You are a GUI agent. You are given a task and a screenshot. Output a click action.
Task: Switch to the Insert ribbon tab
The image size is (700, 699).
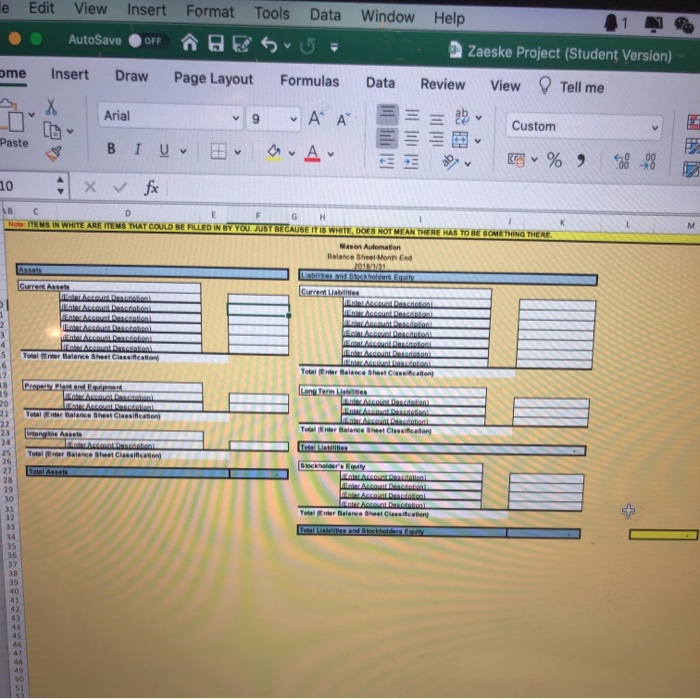point(70,74)
